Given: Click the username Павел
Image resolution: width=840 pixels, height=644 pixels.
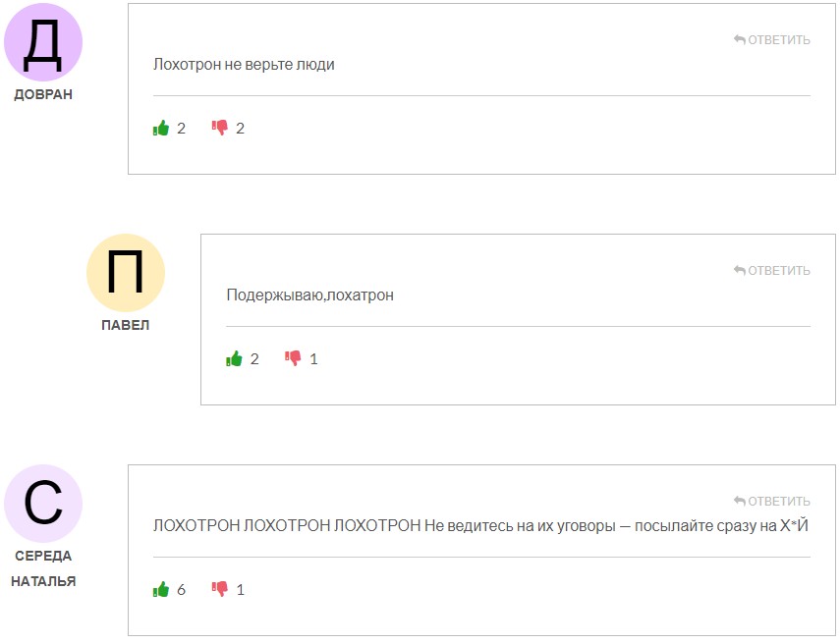Looking at the screenshot, I should point(128,323).
